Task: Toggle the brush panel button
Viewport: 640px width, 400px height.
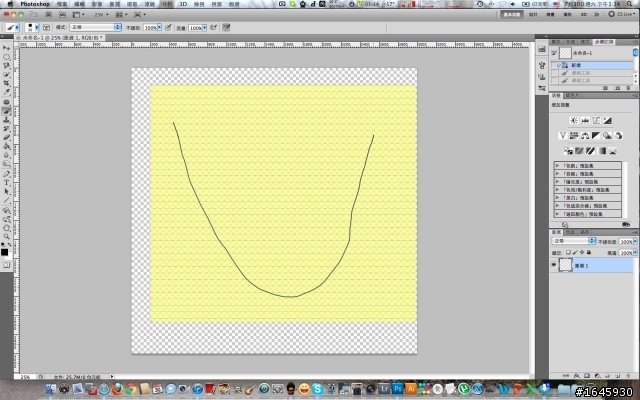Action: 47,27
